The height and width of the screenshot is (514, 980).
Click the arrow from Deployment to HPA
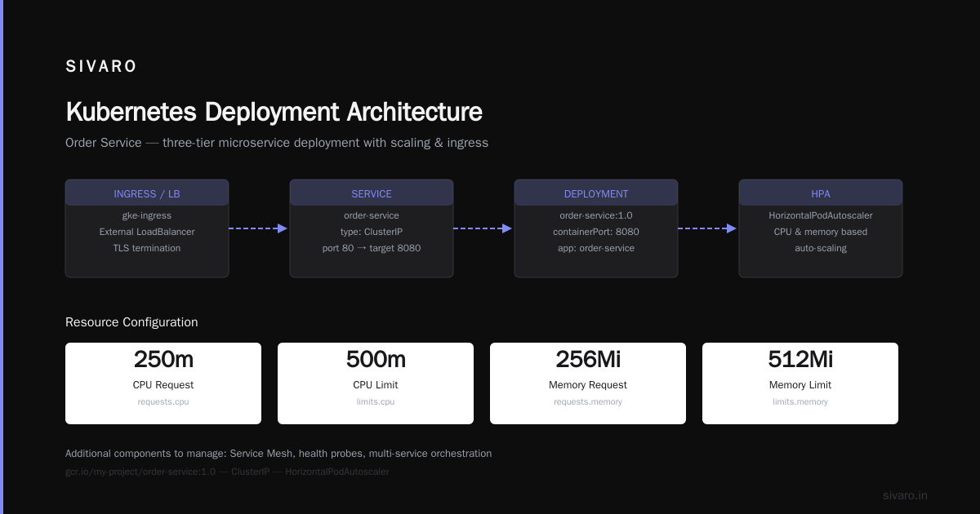tap(708, 228)
